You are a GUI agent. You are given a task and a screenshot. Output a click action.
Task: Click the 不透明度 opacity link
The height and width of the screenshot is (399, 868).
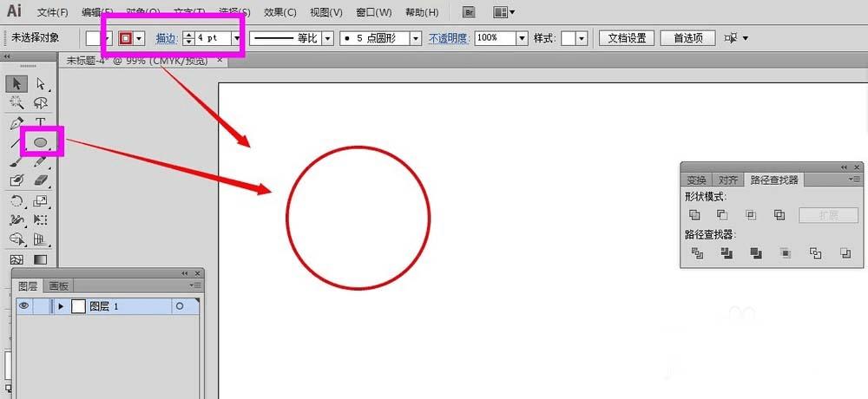pyautogui.click(x=449, y=38)
